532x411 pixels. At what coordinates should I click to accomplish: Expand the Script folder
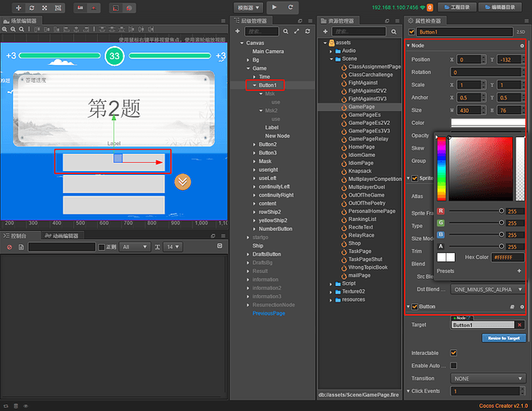click(331, 284)
